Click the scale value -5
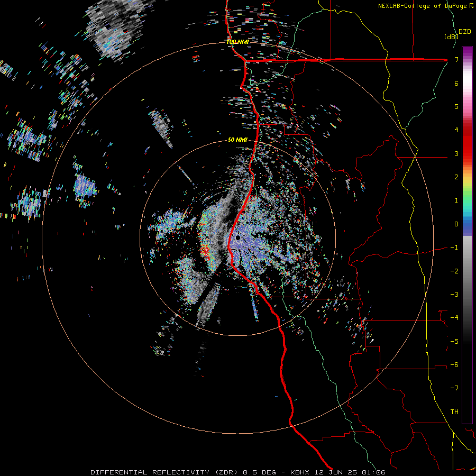 tap(454, 342)
